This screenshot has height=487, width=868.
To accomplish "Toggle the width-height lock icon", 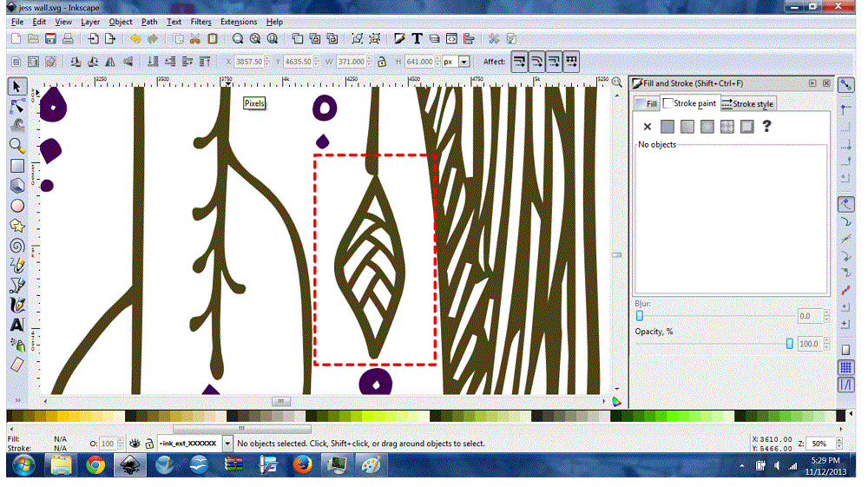I will pyautogui.click(x=381, y=62).
